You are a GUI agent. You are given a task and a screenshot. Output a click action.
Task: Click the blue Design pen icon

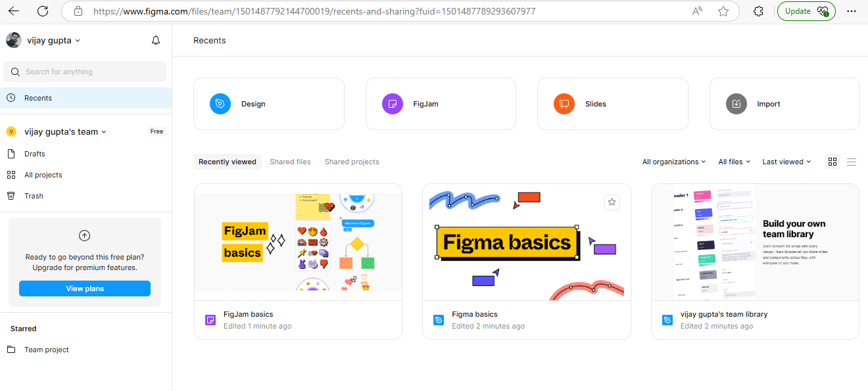tap(220, 104)
